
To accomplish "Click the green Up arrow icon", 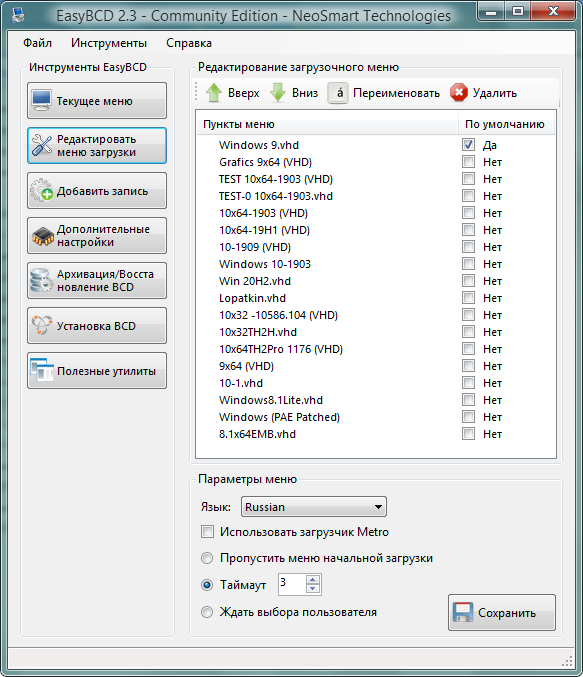I will pos(213,93).
